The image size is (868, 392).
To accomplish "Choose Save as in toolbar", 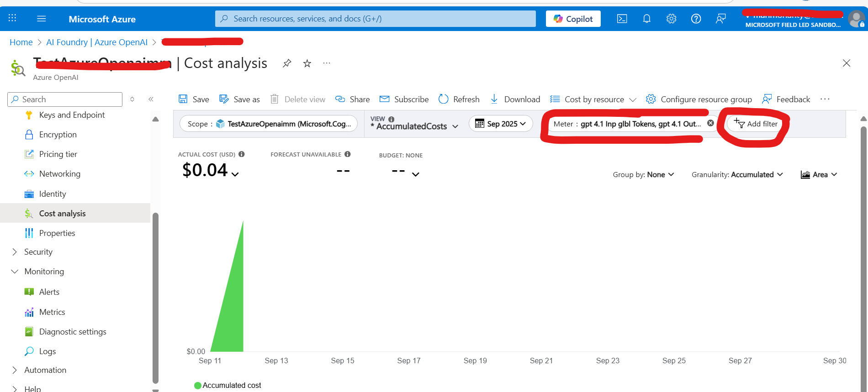I will pos(239,99).
